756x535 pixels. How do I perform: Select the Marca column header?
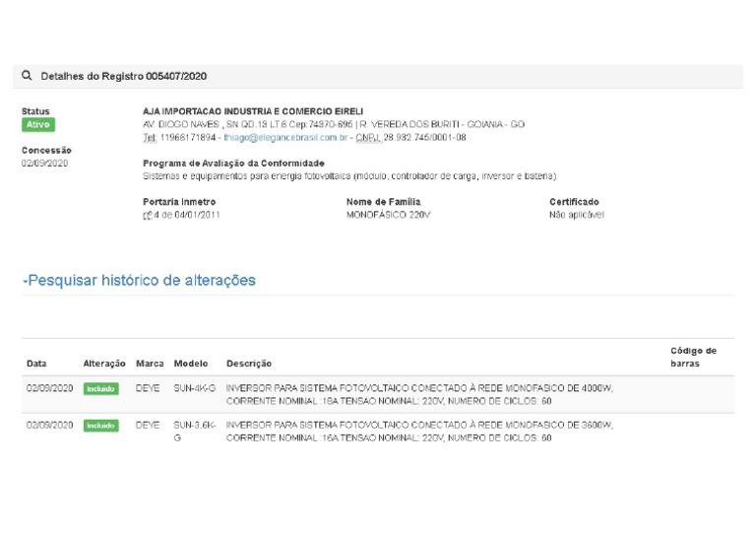coord(150,364)
